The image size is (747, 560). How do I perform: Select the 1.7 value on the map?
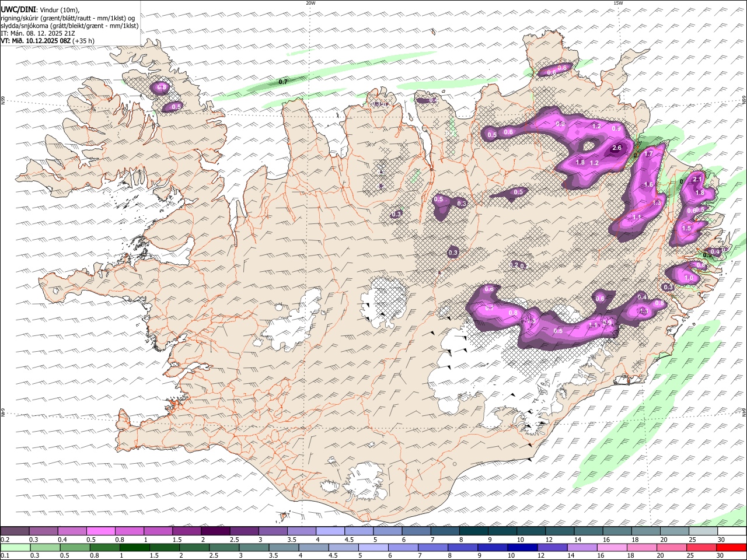tap(648, 154)
